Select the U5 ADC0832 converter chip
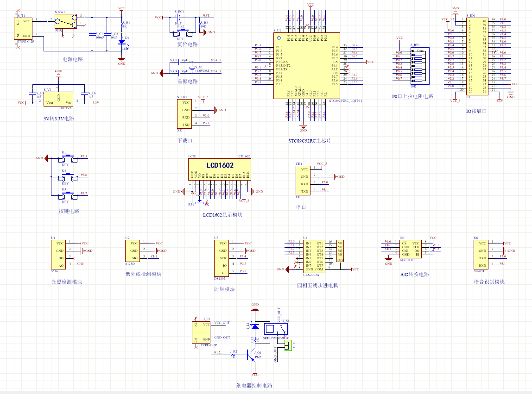Screen dimensions: 532x394 411,249
